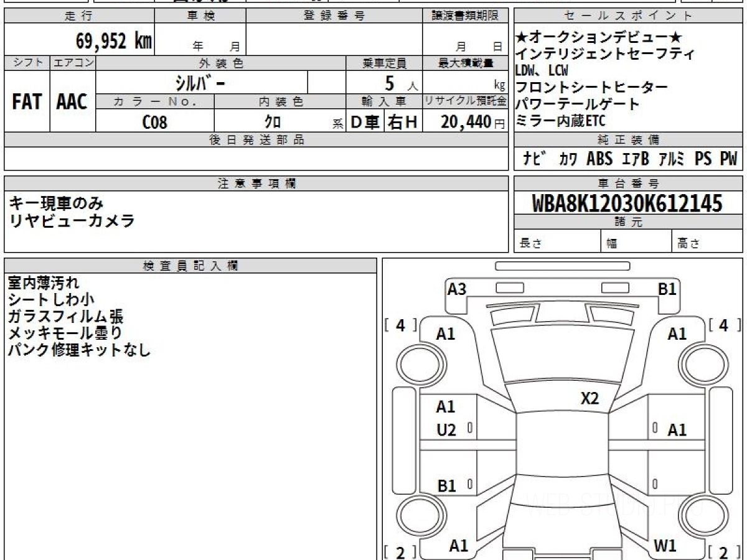The height and width of the screenshot is (560, 747).
Task: Click the "PW" equipment entry
Action: click(728, 159)
